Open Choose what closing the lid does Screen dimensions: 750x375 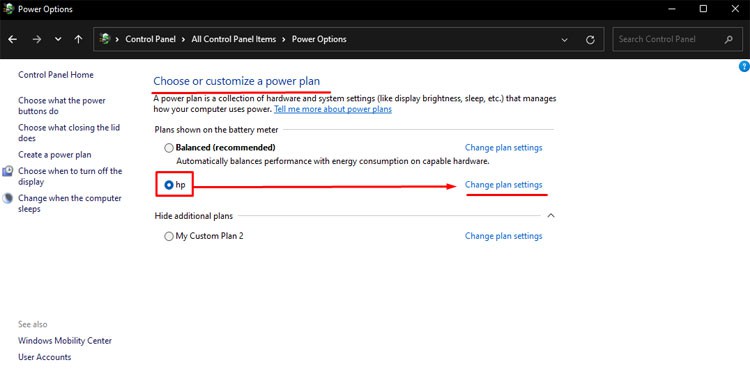69,133
